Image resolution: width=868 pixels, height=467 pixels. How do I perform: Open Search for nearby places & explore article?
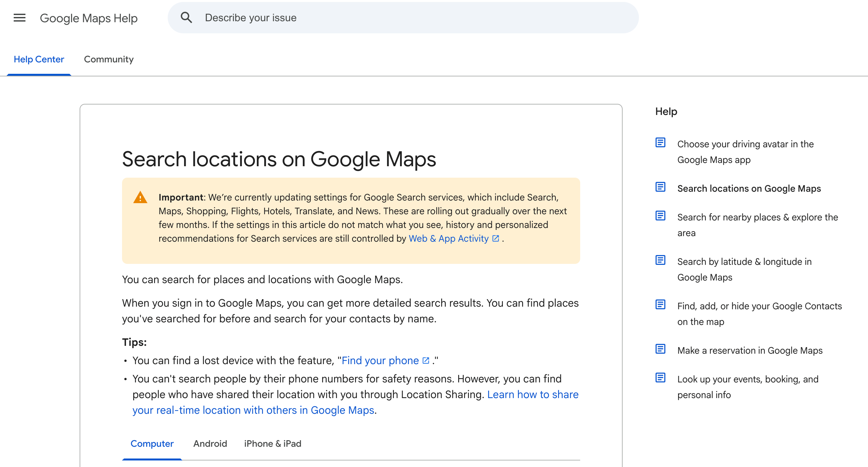(757, 225)
